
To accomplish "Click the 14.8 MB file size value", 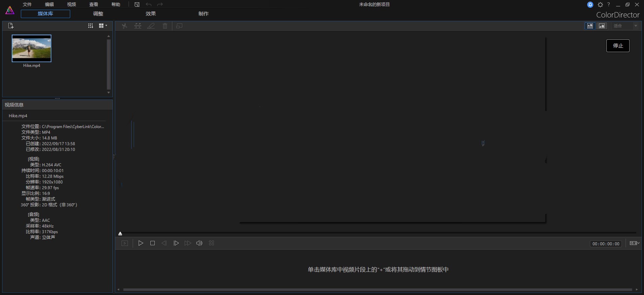I will point(49,138).
